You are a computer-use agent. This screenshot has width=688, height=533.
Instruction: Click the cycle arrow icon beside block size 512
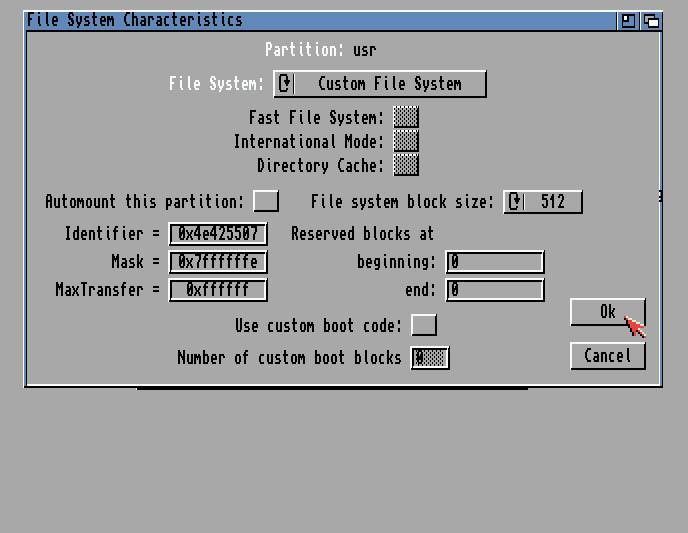(x=515, y=202)
